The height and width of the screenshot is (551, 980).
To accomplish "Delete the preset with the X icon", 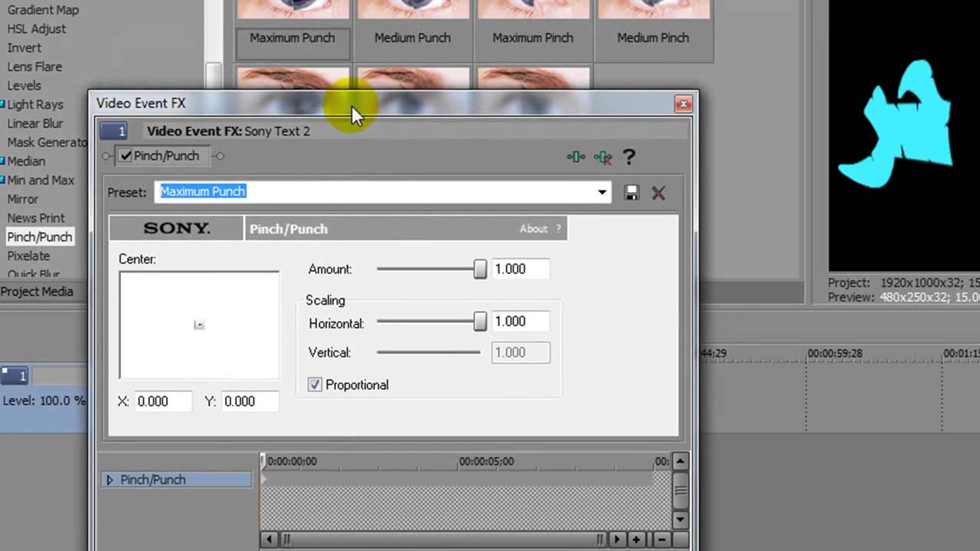I will point(658,193).
